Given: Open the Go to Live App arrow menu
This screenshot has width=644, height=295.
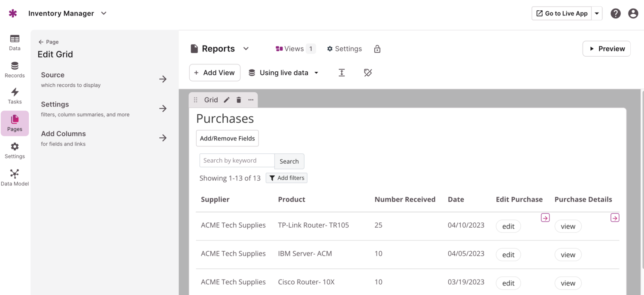Looking at the screenshot, I should [x=597, y=13].
